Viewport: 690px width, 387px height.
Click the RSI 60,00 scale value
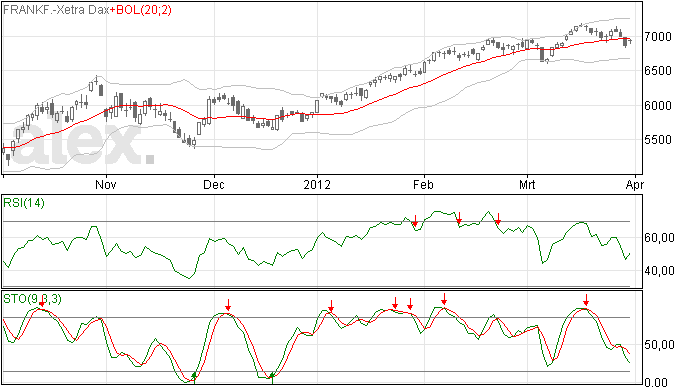(659, 238)
